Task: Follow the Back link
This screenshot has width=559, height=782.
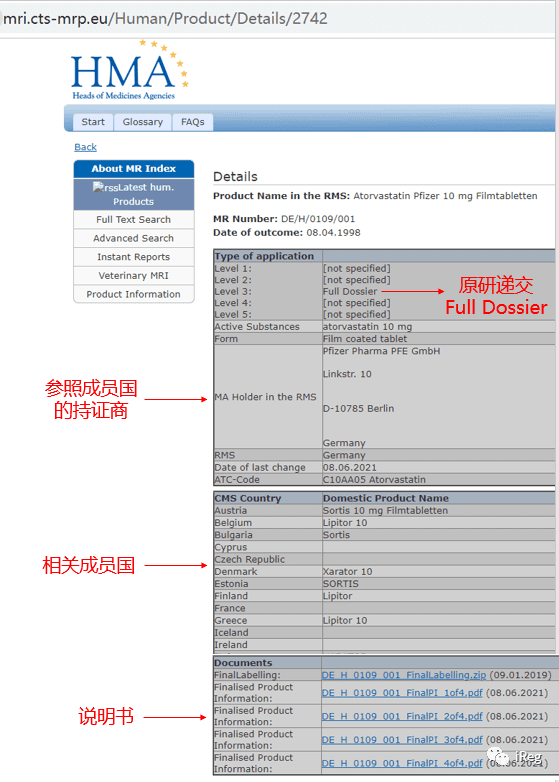Action: (85, 147)
